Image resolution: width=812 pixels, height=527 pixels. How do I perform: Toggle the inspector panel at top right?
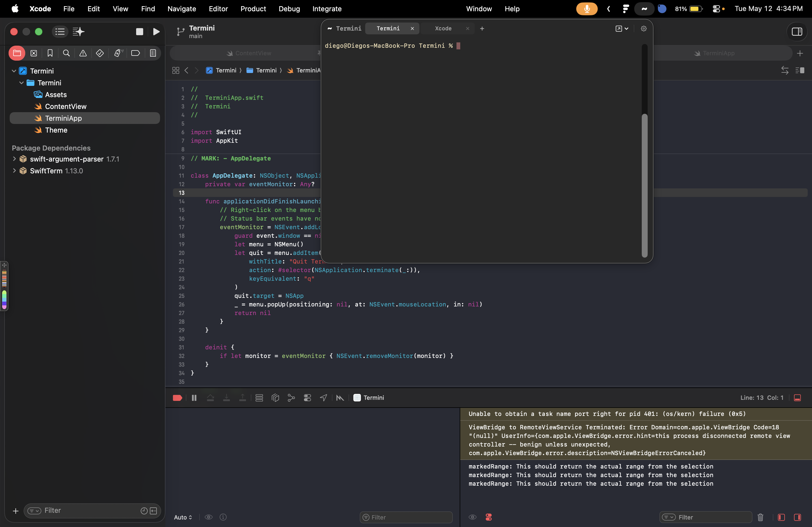pos(797,32)
